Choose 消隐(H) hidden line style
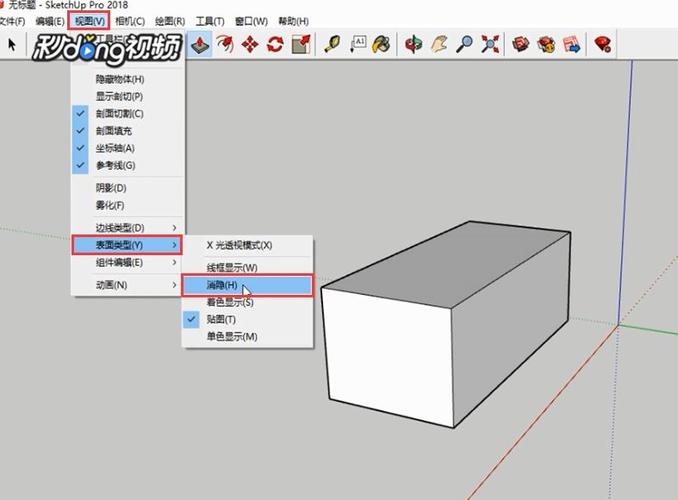678x500 pixels. tap(247, 285)
